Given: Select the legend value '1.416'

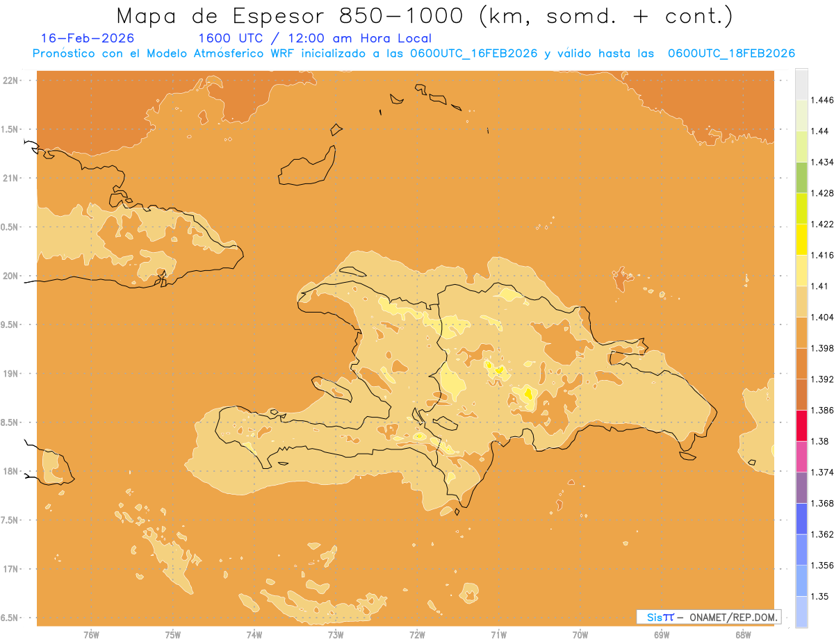Looking at the screenshot, I should click(x=821, y=255).
